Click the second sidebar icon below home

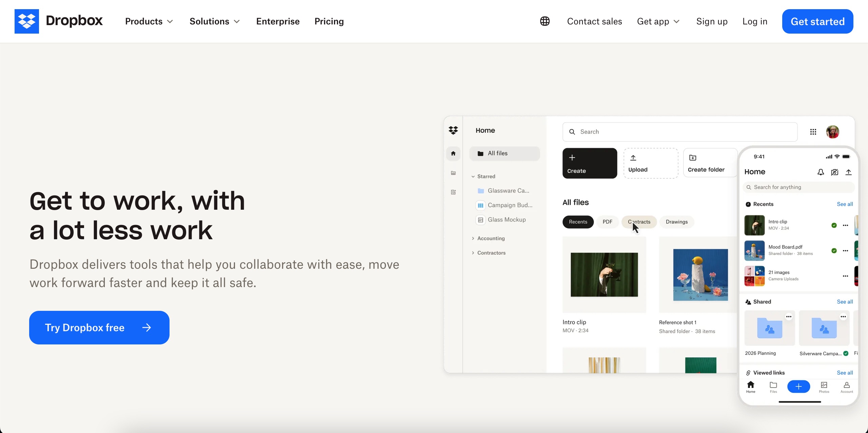tap(453, 173)
